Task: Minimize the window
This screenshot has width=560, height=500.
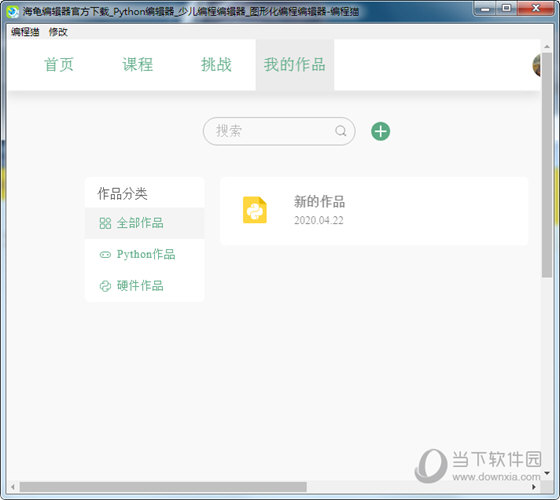Action: tap(485, 9)
